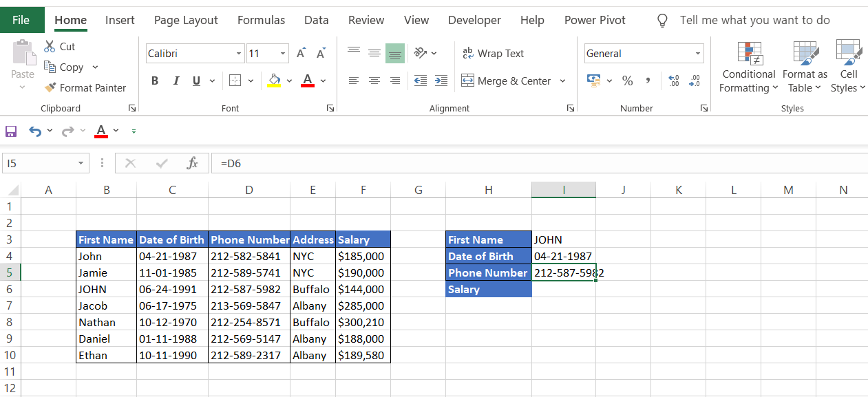Open the Page Layout tab
This screenshot has height=397, width=868.
[x=186, y=20]
